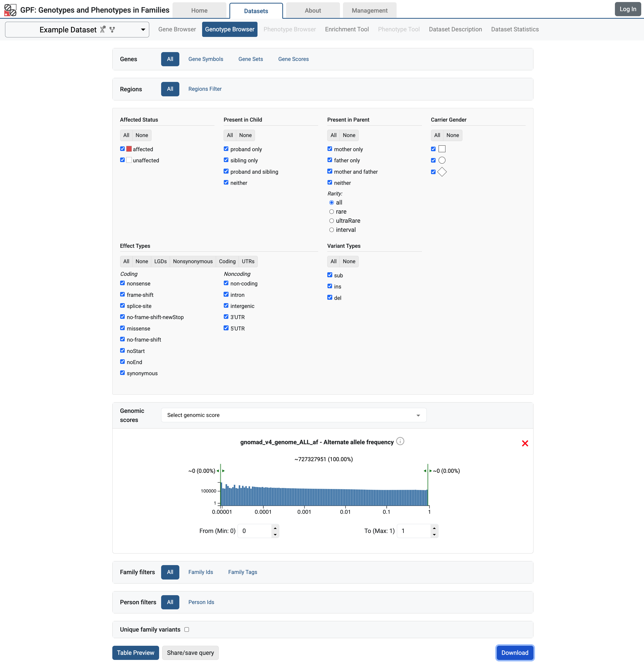Remove the gnomad_v4_genome_ALL_af score with the red X
Screen dimensions: 644x668
point(525,443)
